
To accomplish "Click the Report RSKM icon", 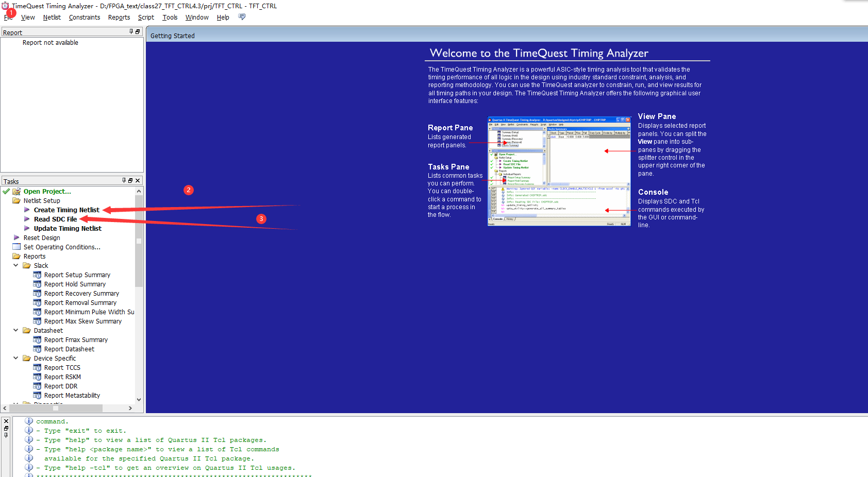I will (x=37, y=377).
